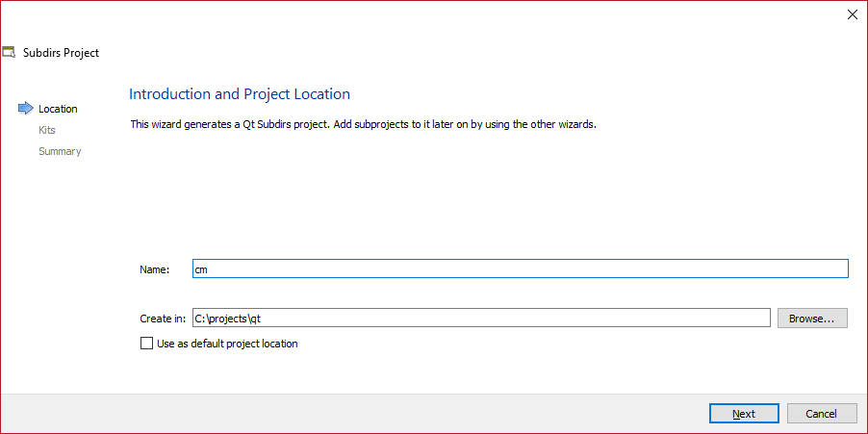Select the Kits wizard step
Screen dimensions: 868x434
tap(47, 130)
